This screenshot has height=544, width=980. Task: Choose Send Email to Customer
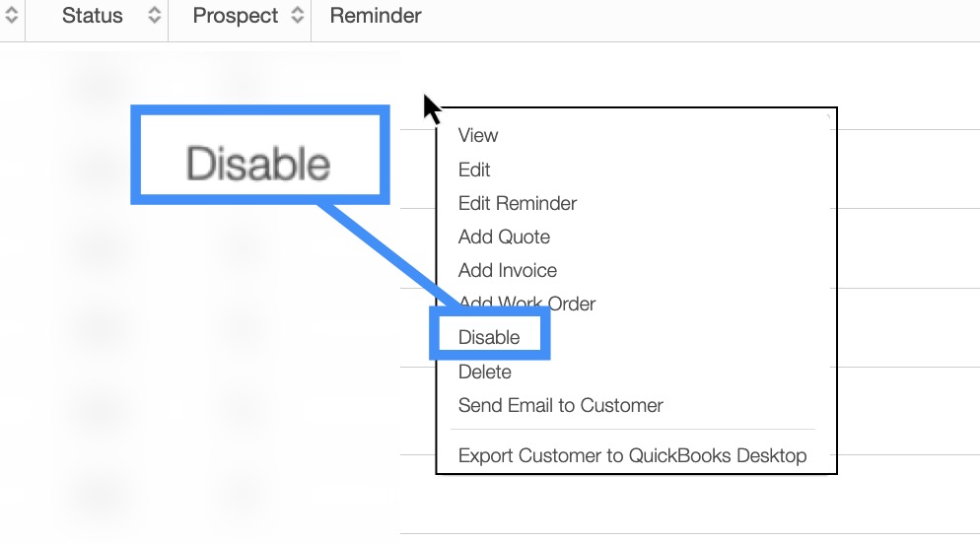coord(560,405)
